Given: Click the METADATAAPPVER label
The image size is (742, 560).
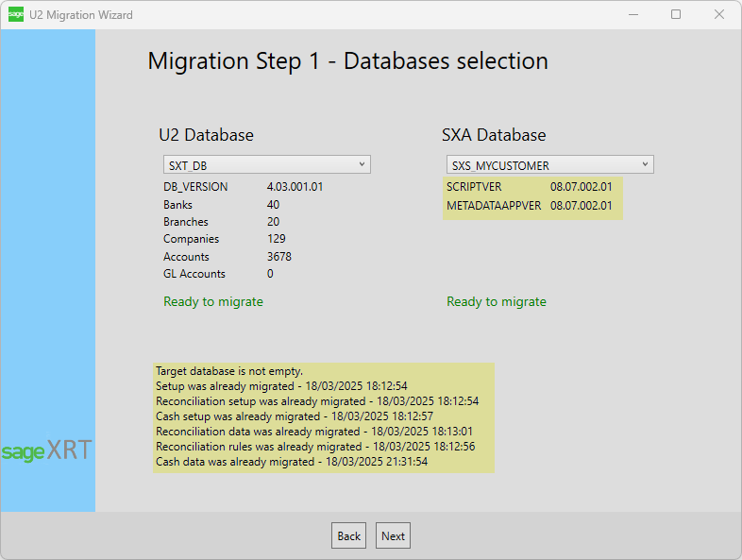Looking at the screenshot, I should [x=494, y=205].
